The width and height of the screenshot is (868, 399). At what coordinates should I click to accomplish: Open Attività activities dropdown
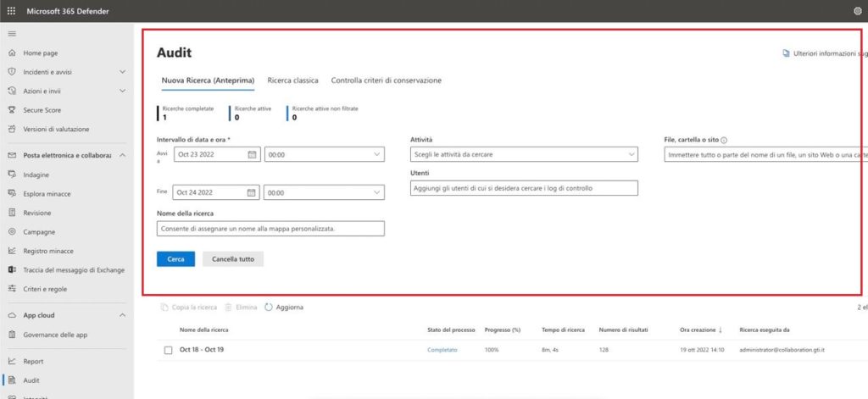tap(524, 154)
